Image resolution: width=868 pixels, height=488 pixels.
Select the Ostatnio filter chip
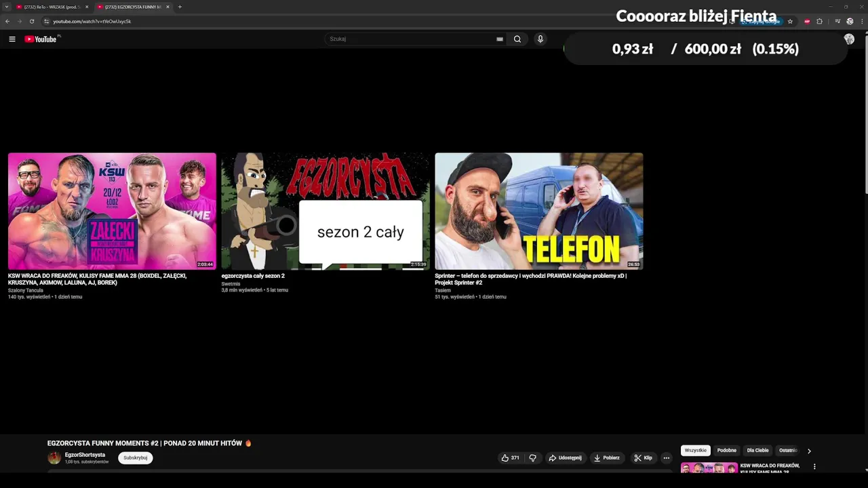point(788,450)
